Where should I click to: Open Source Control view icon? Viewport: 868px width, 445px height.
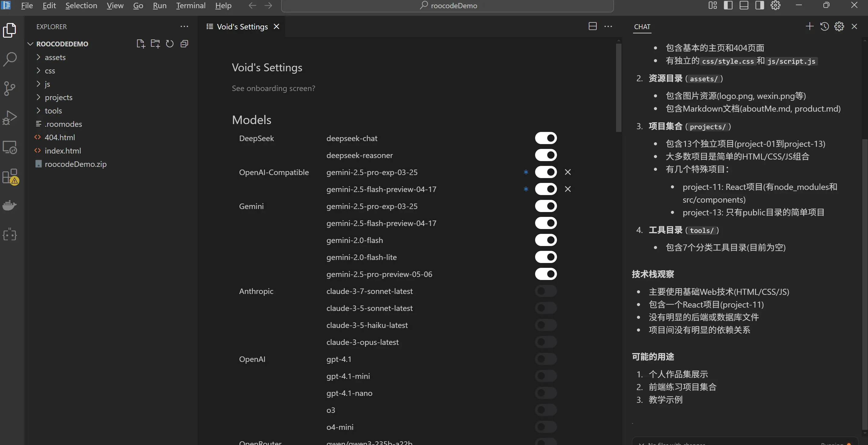(x=9, y=89)
